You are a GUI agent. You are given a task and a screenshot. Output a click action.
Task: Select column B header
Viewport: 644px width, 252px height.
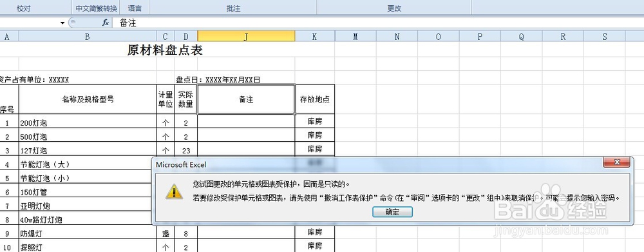point(88,37)
